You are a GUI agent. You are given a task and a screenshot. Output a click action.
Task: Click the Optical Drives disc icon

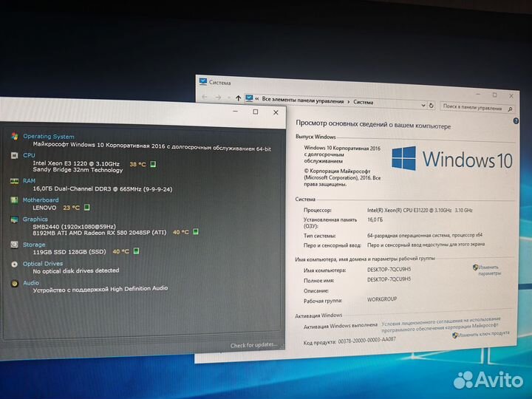click(x=14, y=264)
